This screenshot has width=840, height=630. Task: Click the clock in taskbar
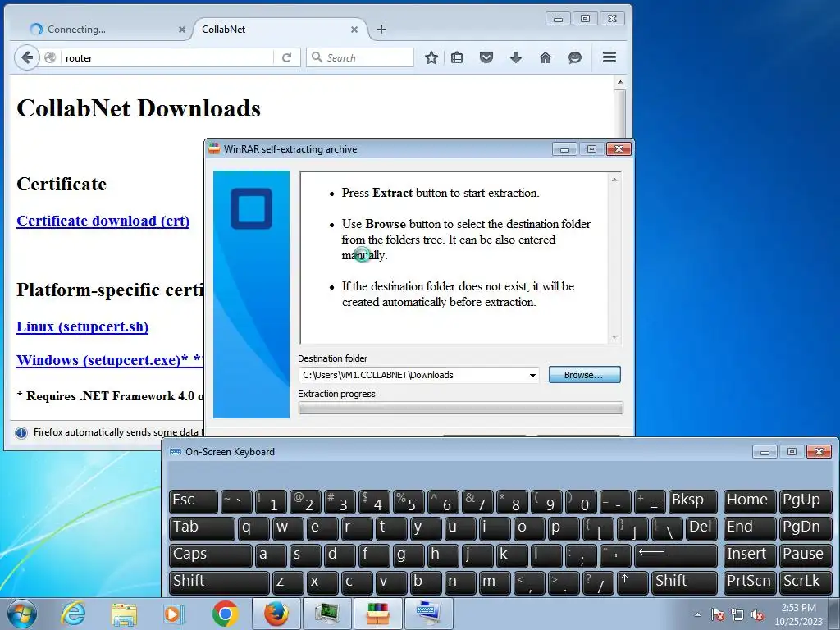point(798,614)
